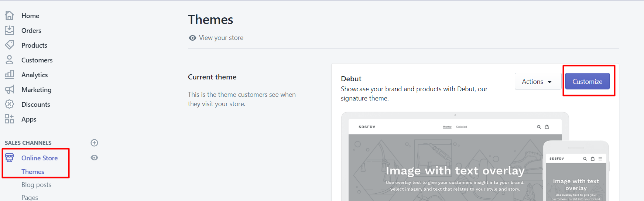Add a sales channel with plus icon

click(x=94, y=143)
